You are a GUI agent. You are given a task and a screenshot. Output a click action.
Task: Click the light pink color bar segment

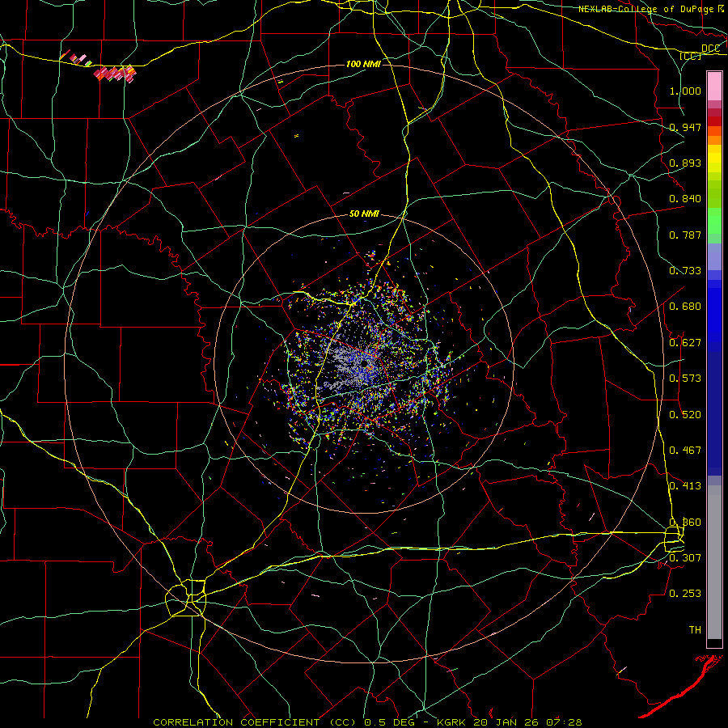click(714, 87)
